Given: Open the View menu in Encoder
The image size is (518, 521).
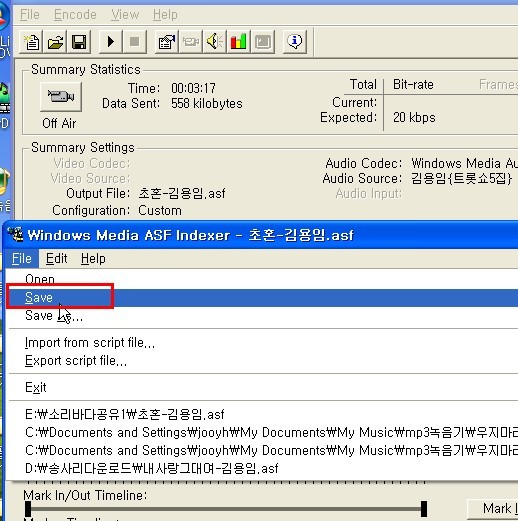Looking at the screenshot, I should [125, 15].
